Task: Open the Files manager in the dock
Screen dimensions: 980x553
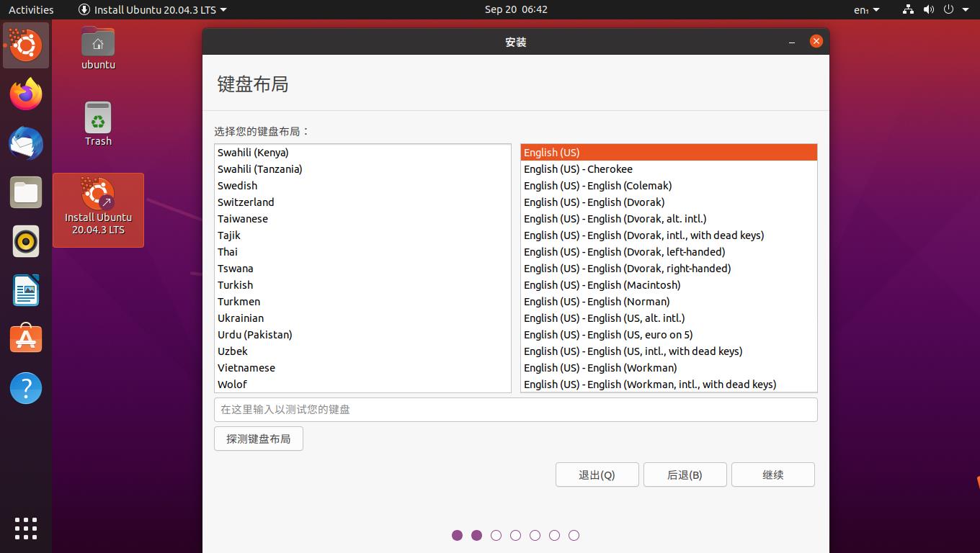Action: pos(26,192)
